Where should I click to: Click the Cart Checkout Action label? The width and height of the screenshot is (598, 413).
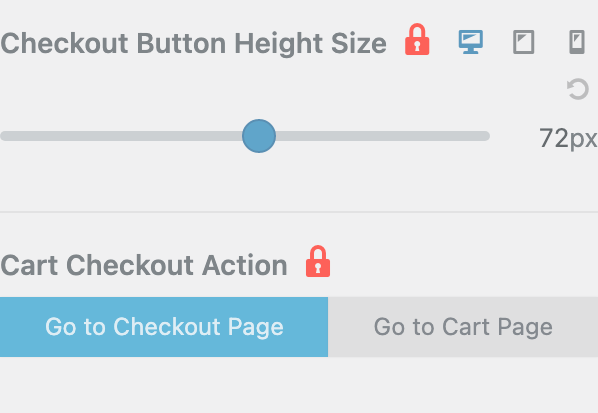coord(144,265)
